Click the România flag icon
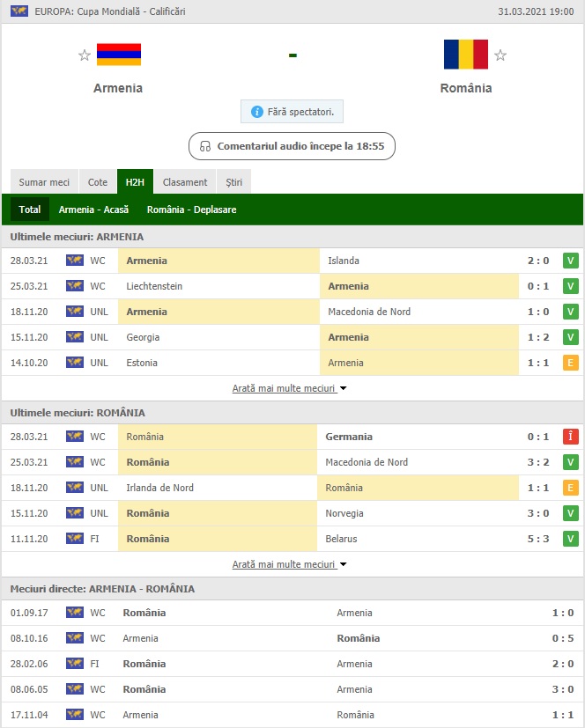This screenshot has height=728, width=585. (x=465, y=55)
